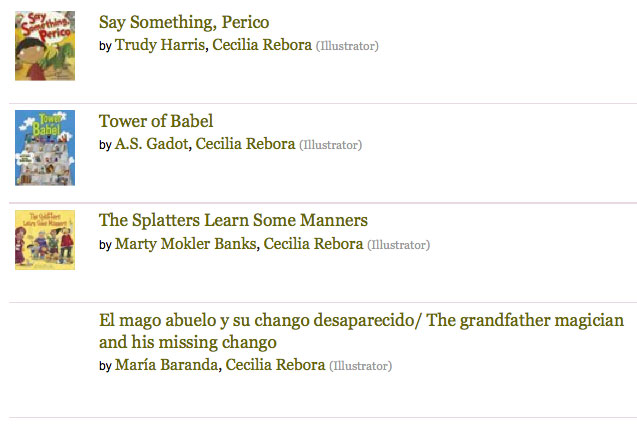Choose Cecilia Rebora beside María Baranda
637x432 pixels.
coord(275,366)
